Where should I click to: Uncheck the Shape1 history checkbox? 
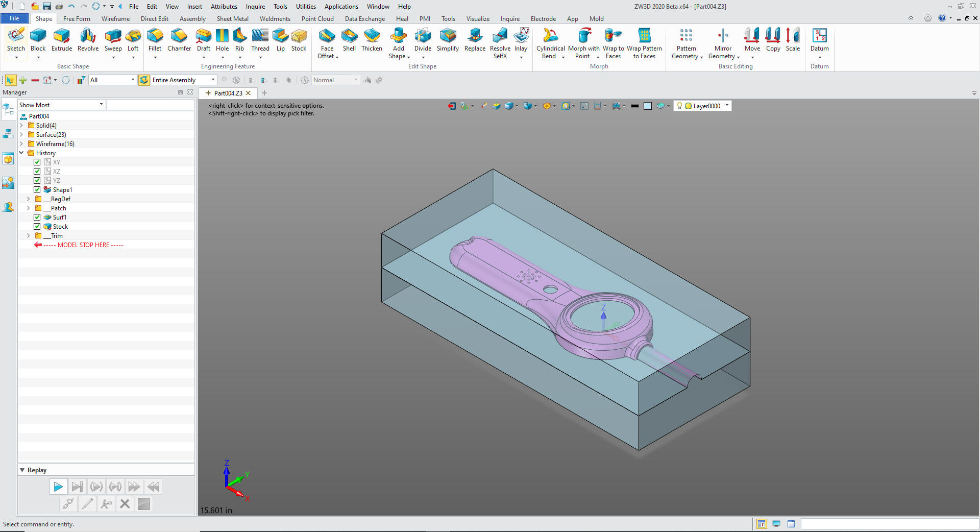(37, 190)
